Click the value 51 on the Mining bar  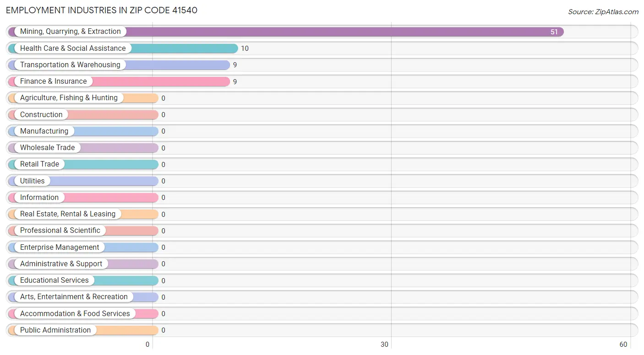tap(554, 32)
